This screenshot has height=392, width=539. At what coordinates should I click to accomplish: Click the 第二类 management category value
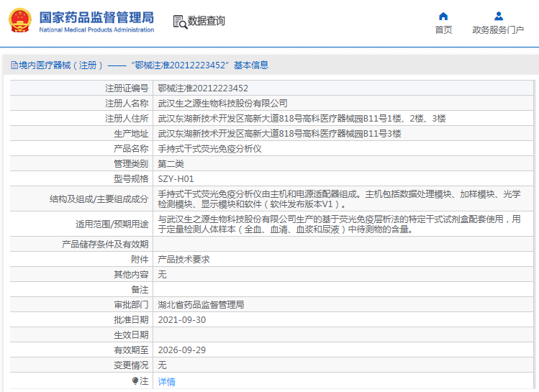pos(171,164)
